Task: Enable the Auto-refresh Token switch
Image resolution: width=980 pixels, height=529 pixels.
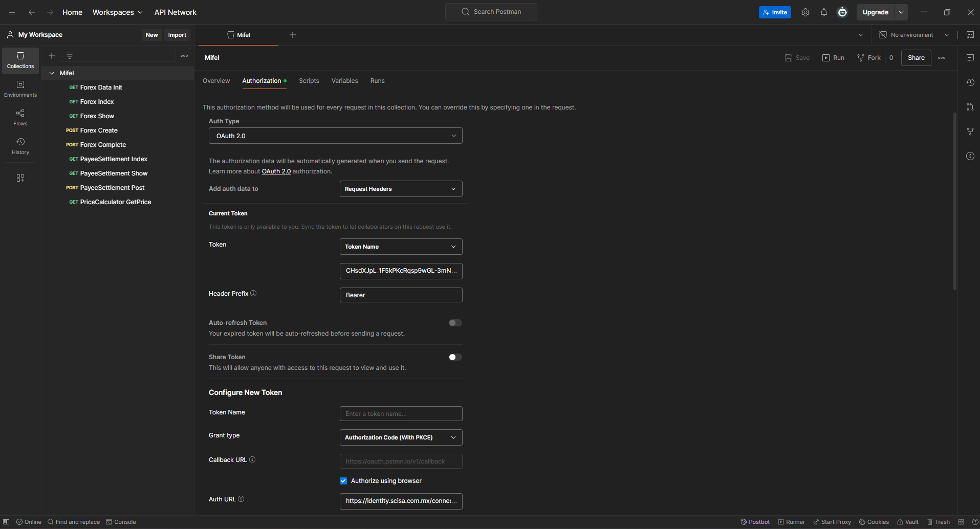Action: coord(455,323)
